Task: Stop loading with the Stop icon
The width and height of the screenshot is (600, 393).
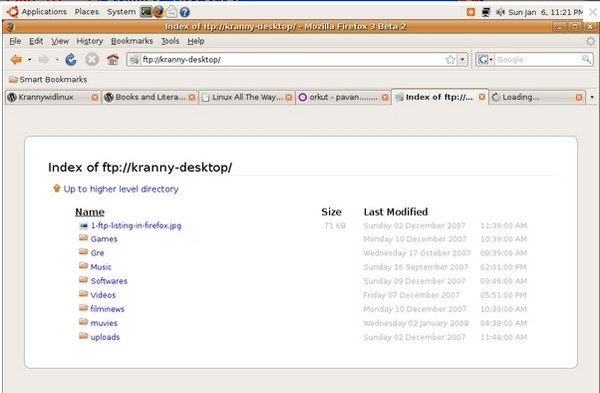Action: click(x=92, y=60)
